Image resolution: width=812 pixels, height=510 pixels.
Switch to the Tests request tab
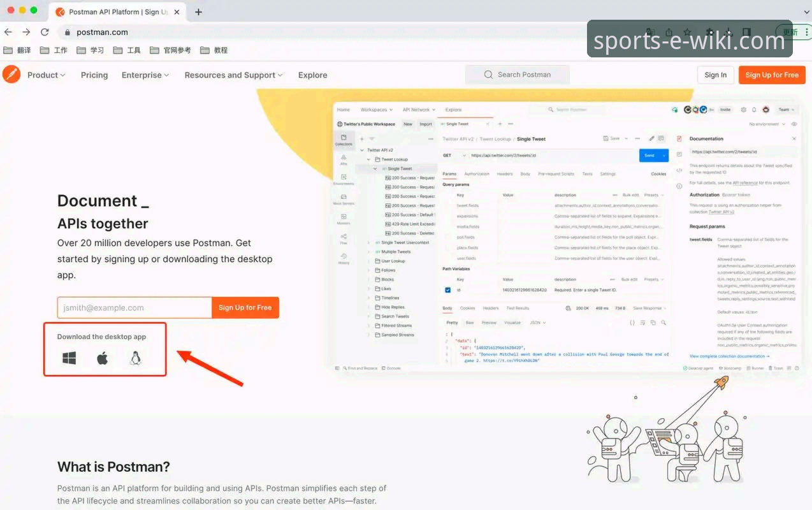(x=587, y=174)
